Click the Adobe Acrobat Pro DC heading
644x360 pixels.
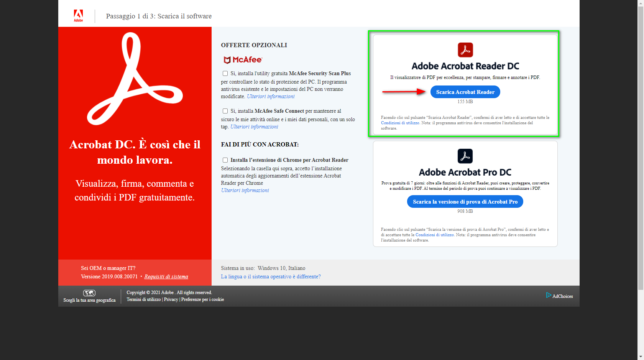(465, 173)
